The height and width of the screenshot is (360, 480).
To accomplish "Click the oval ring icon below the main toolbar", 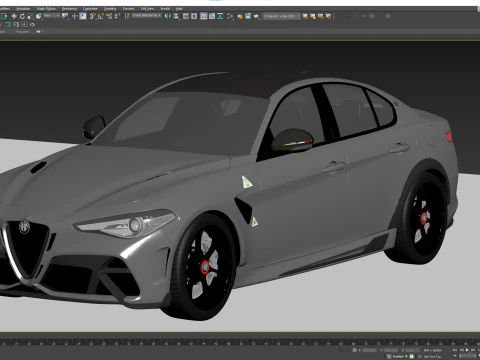I will 32,25.
